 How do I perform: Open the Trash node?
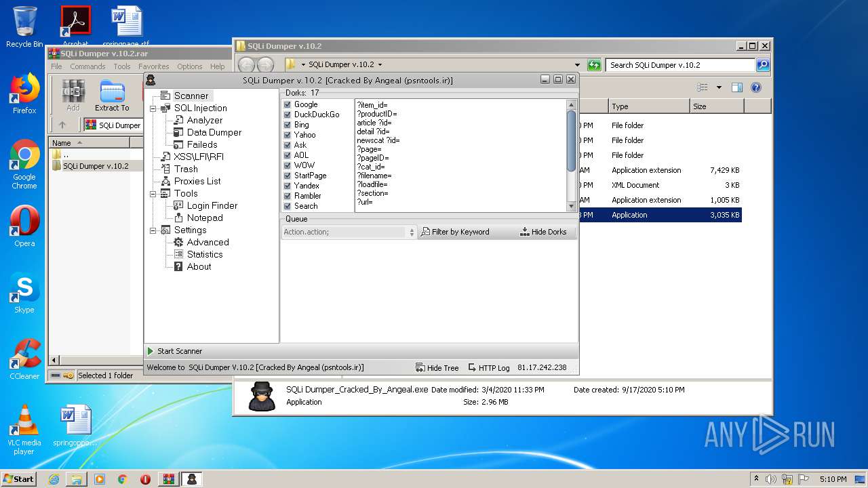click(x=186, y=169)
